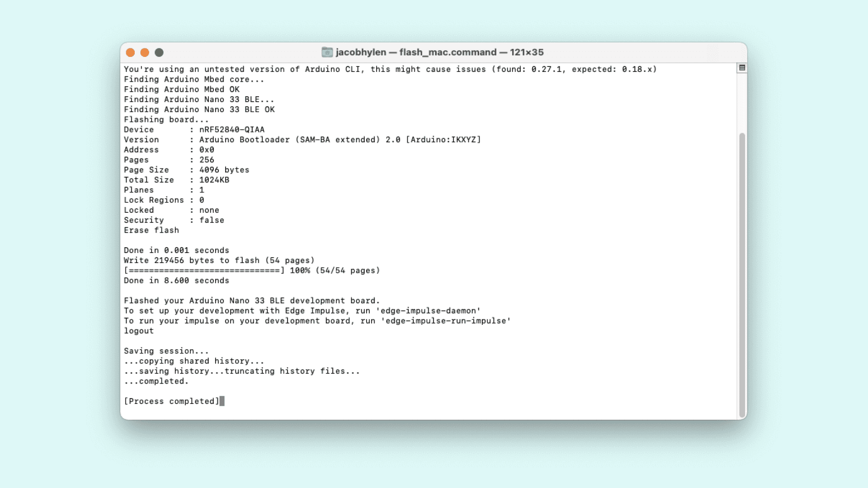The image size is (868, 488).
Task: Click the gray zoom window button
Action: (x=159, y=52)
